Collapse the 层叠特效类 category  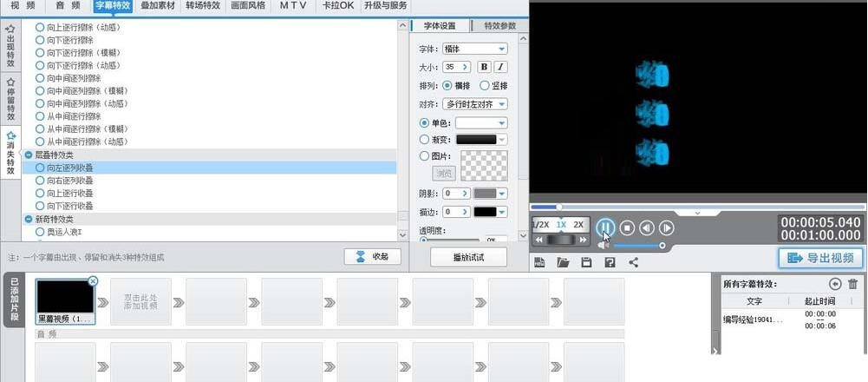pos(29,155)
